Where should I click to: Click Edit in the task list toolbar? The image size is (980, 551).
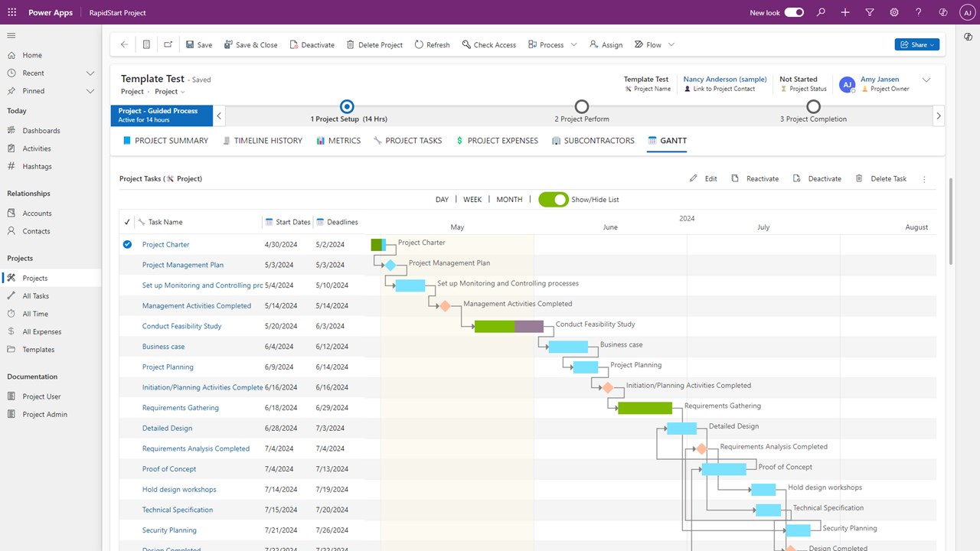[x=703, y=178]
